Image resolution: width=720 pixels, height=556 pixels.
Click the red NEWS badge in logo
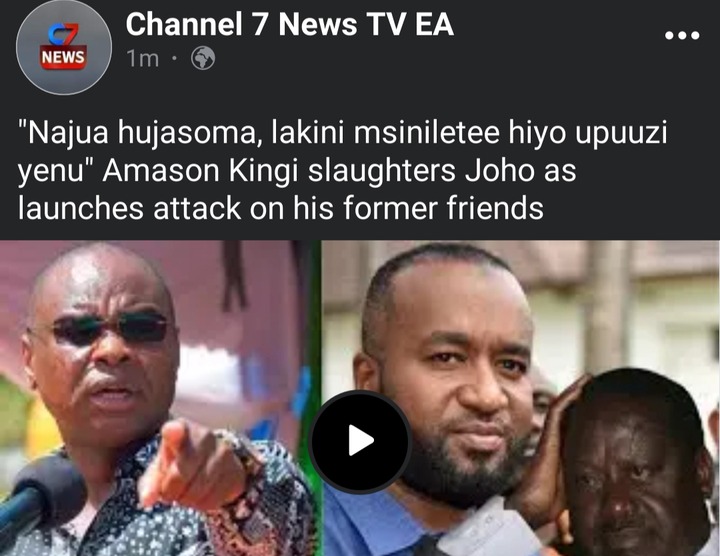[x=63, y=57]
